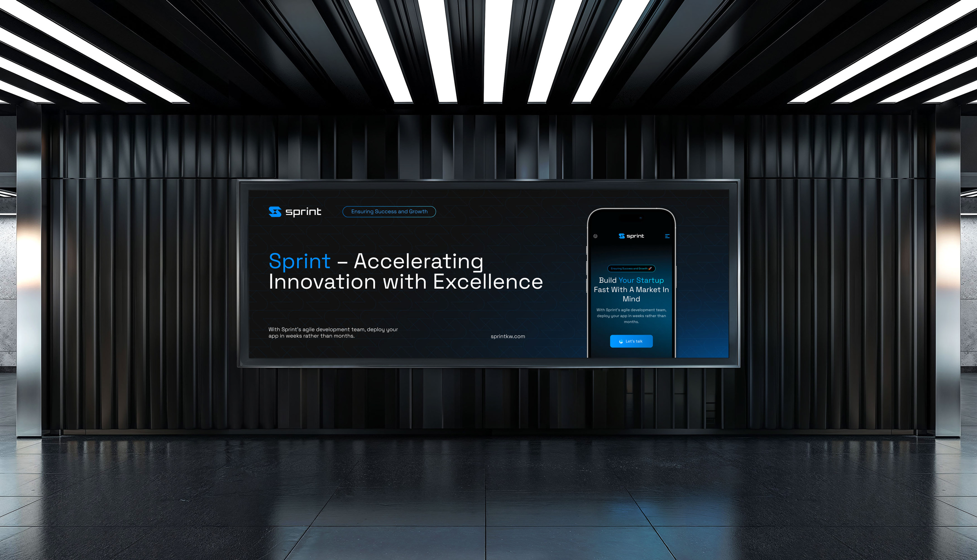Open the hamburger menu on phone screen
Viewport: 977px width, 560px height.
tap(667, 236)
